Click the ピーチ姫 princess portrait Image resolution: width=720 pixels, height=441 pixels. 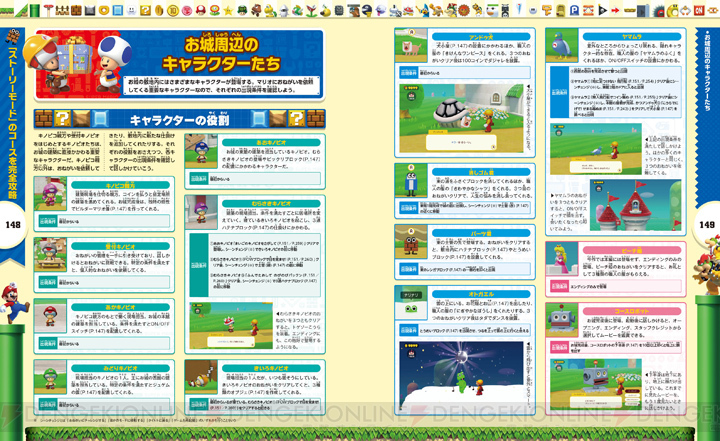562,259
